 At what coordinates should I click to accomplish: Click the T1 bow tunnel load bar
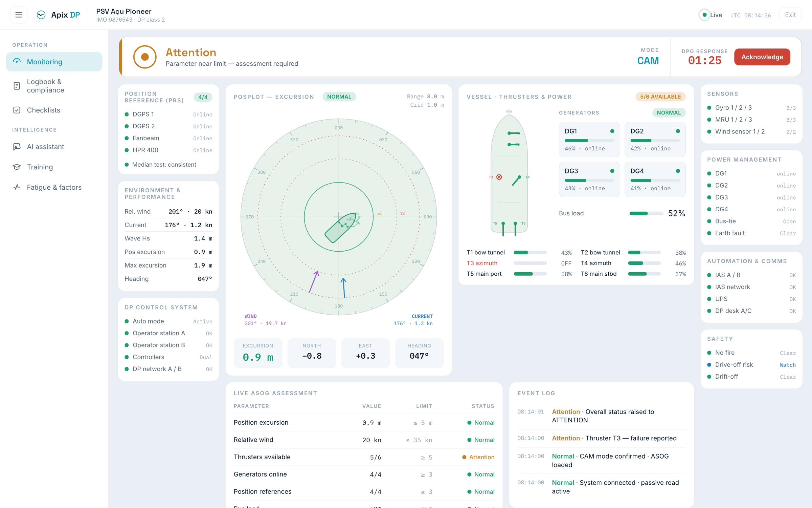(x=530, y=253)
